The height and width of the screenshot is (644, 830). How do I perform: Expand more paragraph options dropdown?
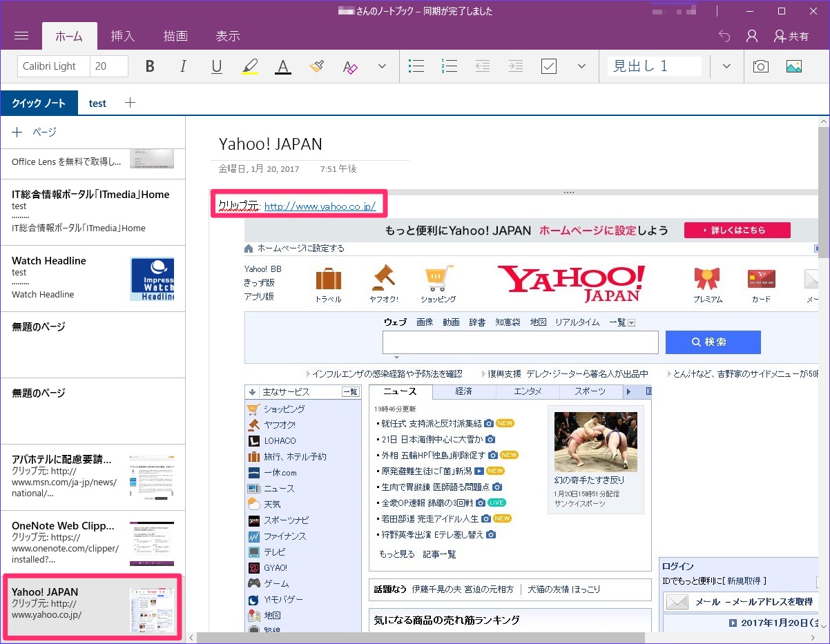[581, 66]
